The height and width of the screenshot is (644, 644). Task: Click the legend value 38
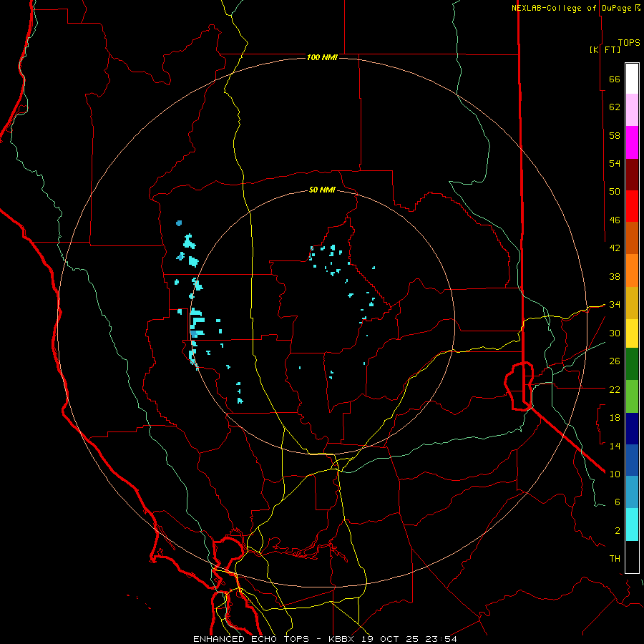click(x=615, y=276)
